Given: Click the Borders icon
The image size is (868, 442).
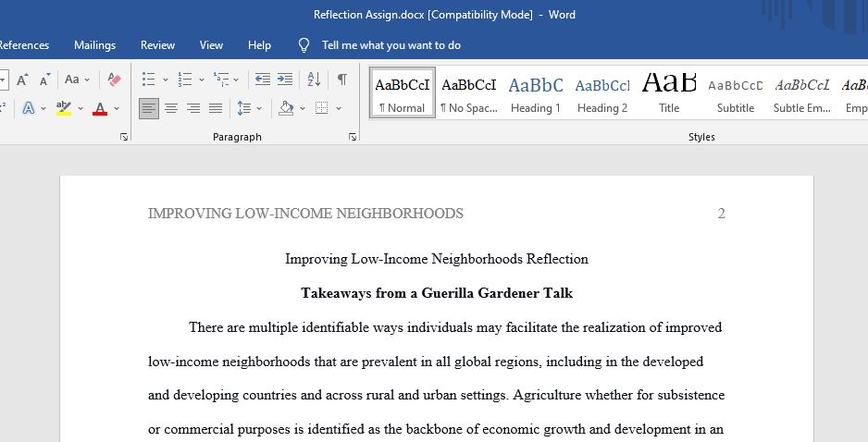Looking at the screenshot, I should pos(322,108).
